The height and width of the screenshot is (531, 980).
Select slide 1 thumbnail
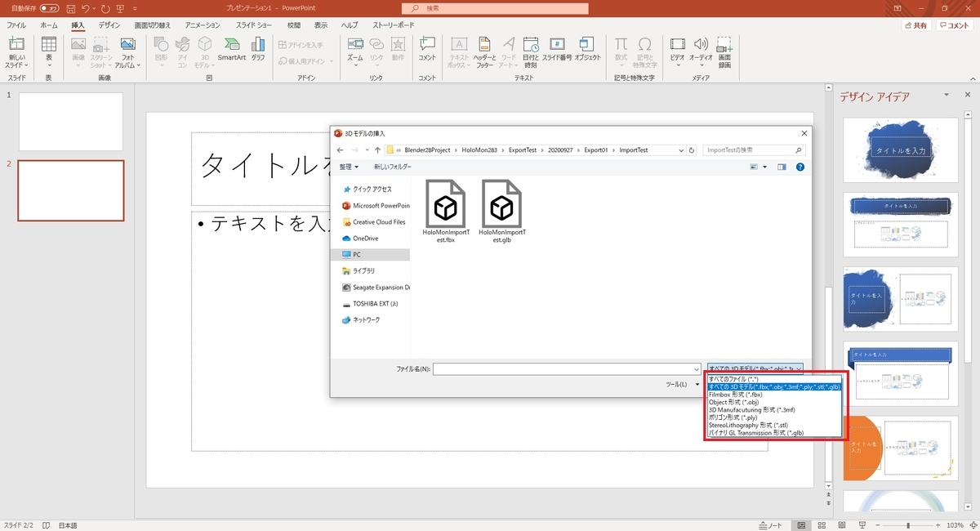pyautogui.click(x=70, y=122)
